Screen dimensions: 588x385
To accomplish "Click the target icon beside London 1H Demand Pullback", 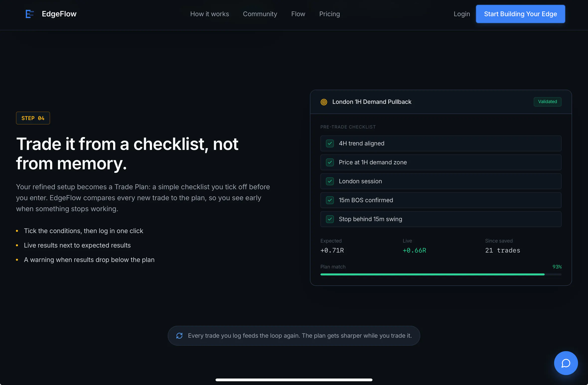I will pyautogui.click(x=324, y=102).
